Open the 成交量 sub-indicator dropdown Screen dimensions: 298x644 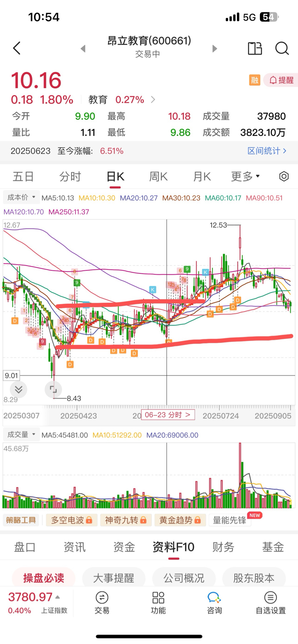[x=21, y=435]
